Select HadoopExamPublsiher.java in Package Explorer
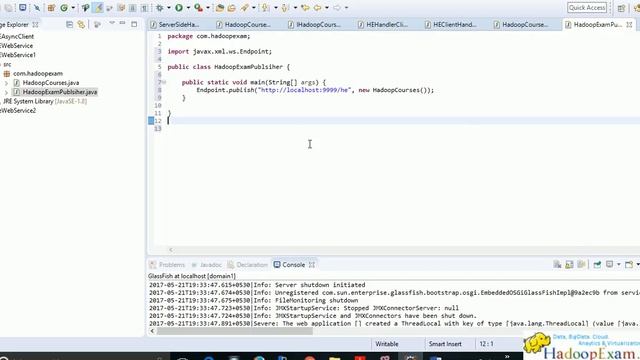Viewport: 640px width, 360px height. [60, 92]
